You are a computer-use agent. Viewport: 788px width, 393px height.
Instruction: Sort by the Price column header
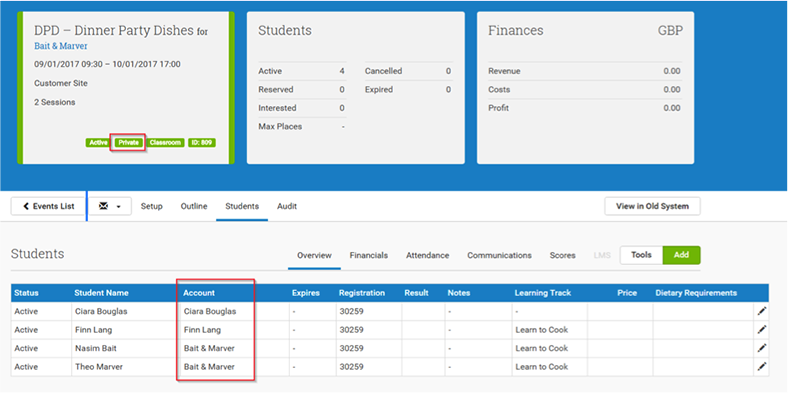[627, 292]
